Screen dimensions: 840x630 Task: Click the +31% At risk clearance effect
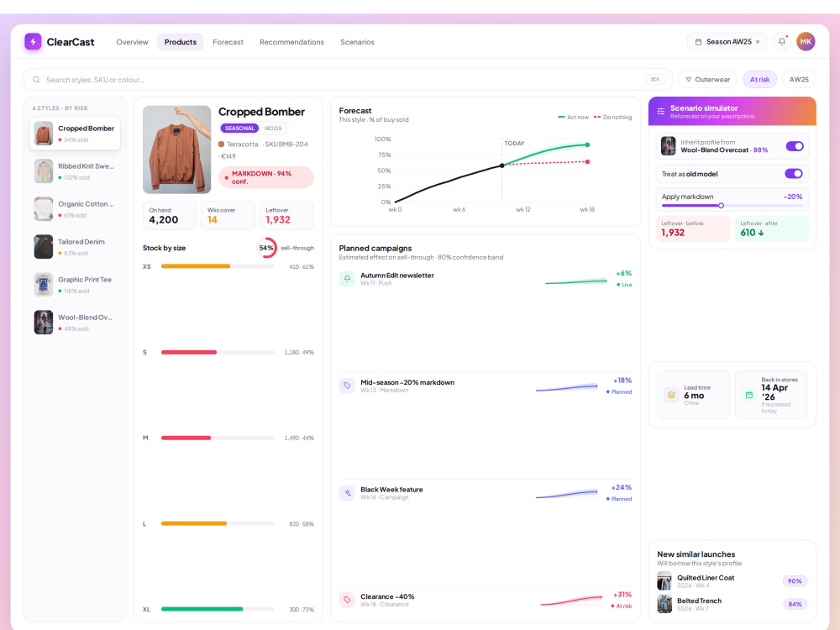(x=622, y=600)
